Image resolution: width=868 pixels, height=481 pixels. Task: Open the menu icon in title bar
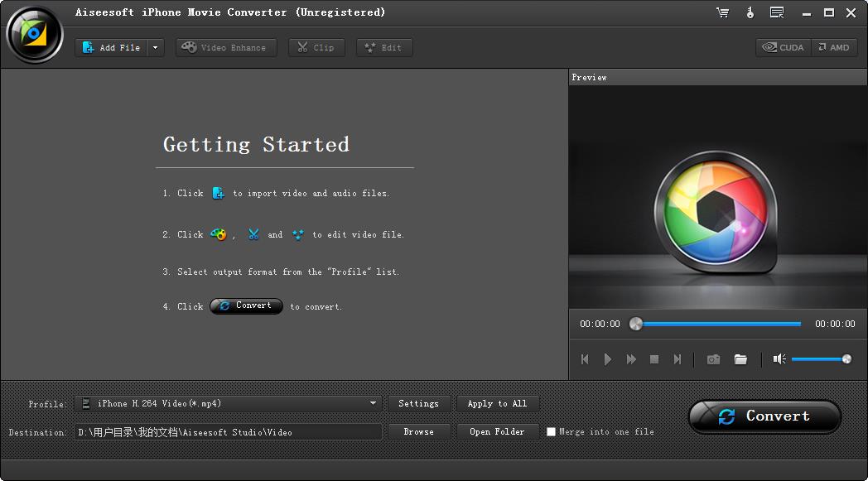(776, 12)
